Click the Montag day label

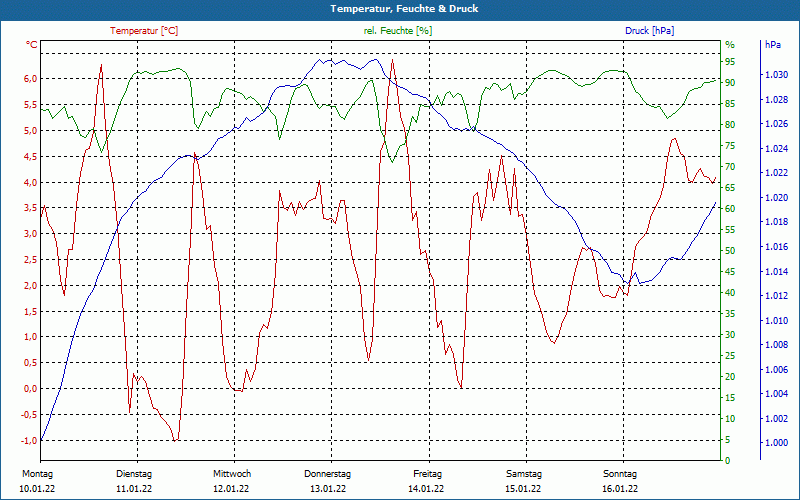point(37,474)
